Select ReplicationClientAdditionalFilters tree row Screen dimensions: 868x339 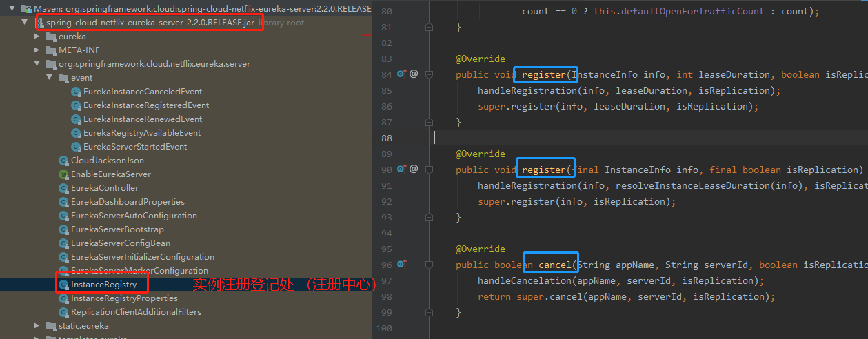coord(186,312)
